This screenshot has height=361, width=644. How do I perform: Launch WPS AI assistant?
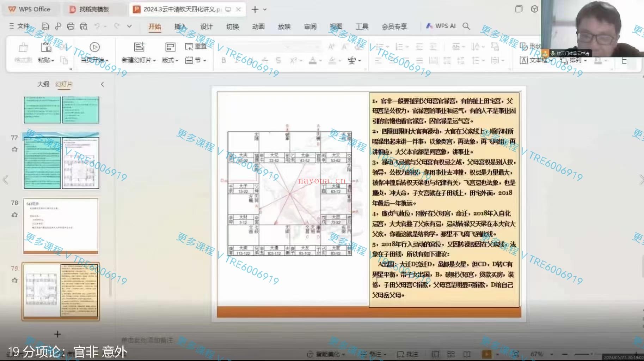(441, 26)
